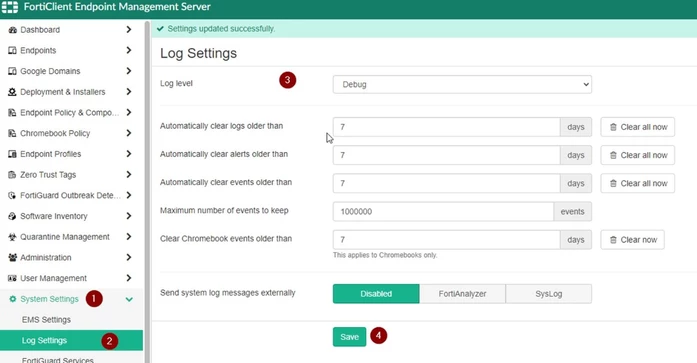Click the FortiGuard Outbreak Detection icon
The width and height of the screenshot is (697, 363).
point(12,195)
